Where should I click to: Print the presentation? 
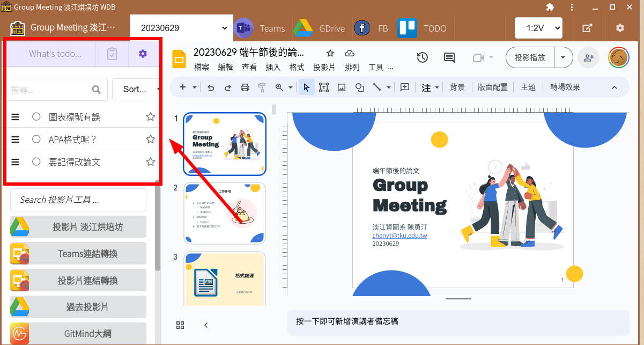click(245, 87)
